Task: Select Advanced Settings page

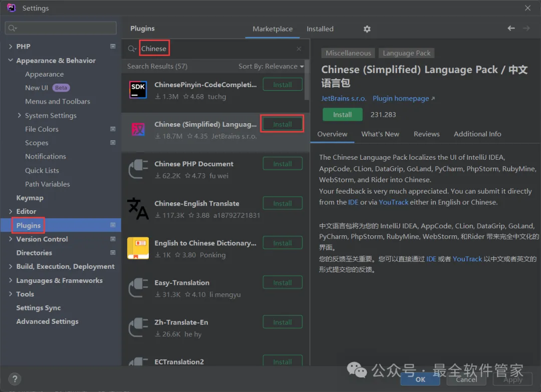Action: pyautogui.click(x=47, y=321)
